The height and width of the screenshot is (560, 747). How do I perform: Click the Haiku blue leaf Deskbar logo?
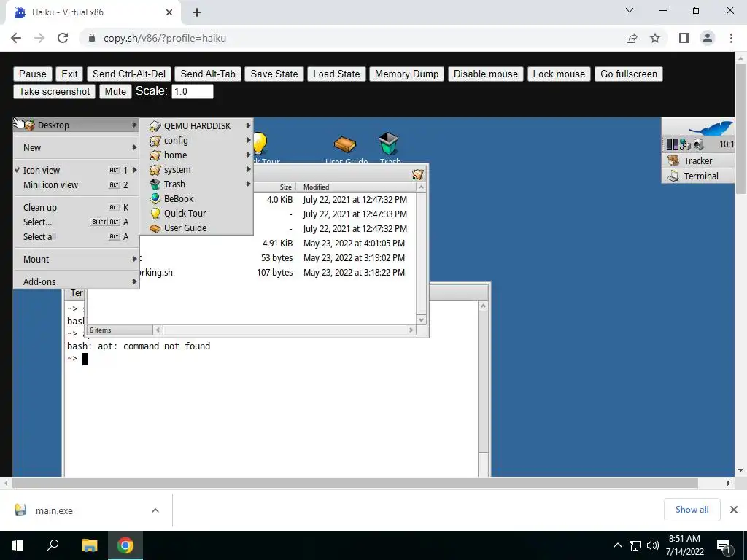tap(711, 128)
